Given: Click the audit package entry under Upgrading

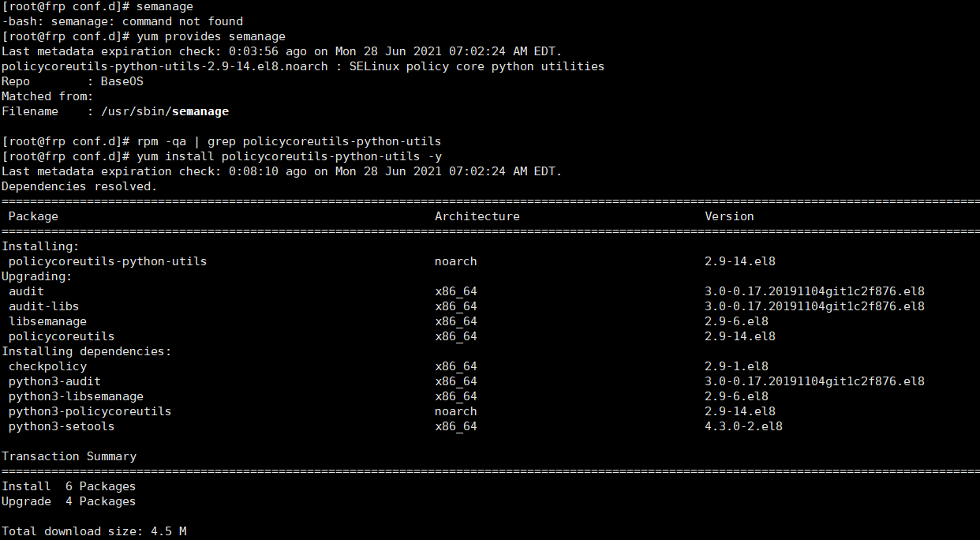Looking at the screenshot, I should pos(26,291).
